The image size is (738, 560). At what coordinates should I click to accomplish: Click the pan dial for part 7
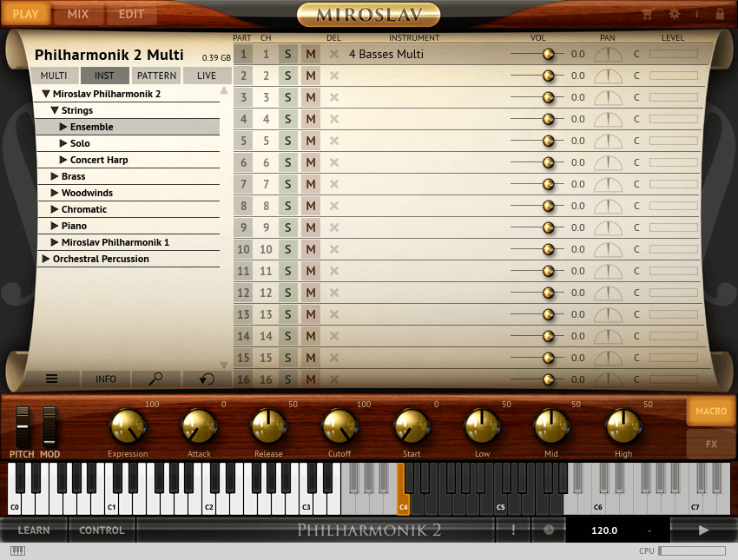(x=608, y=184)
